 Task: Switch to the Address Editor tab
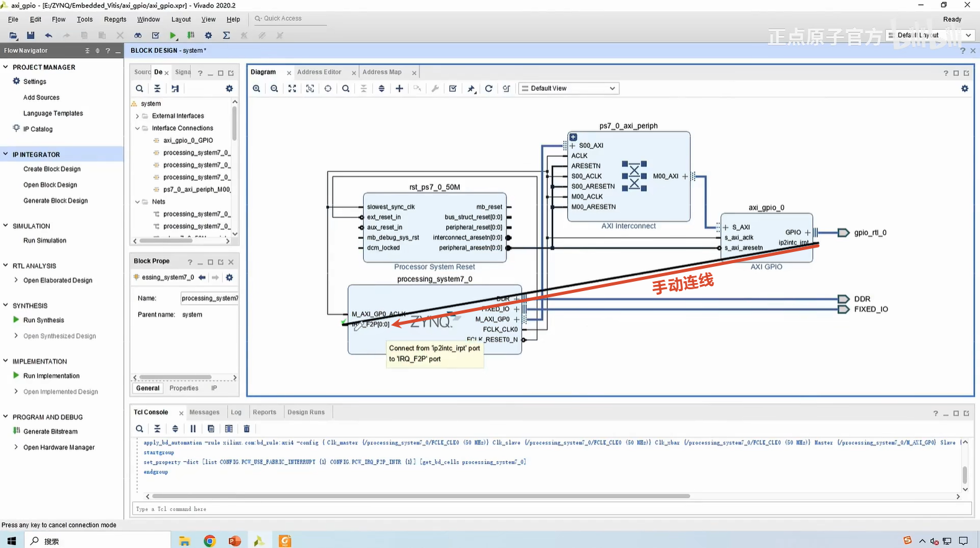(319, 72)
